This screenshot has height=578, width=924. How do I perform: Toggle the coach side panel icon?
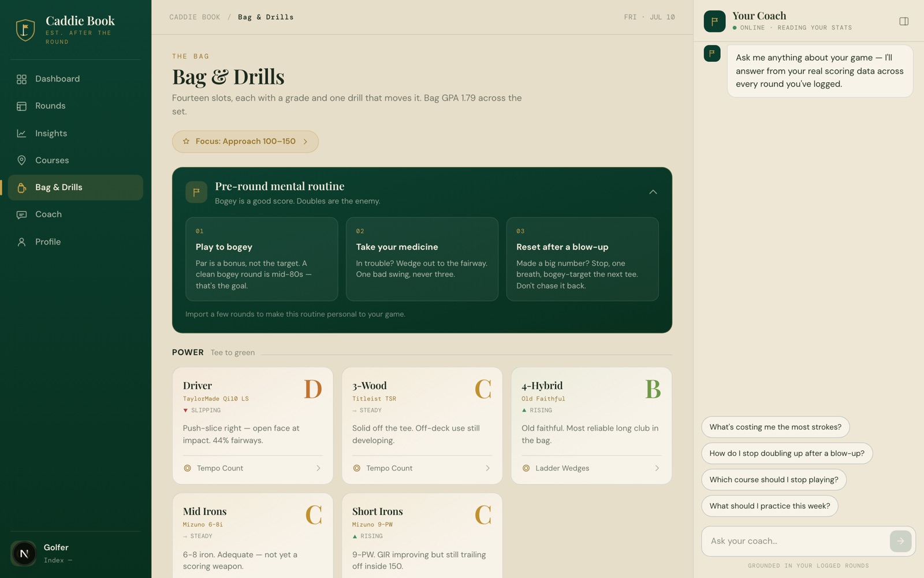(x=904, y=21)
